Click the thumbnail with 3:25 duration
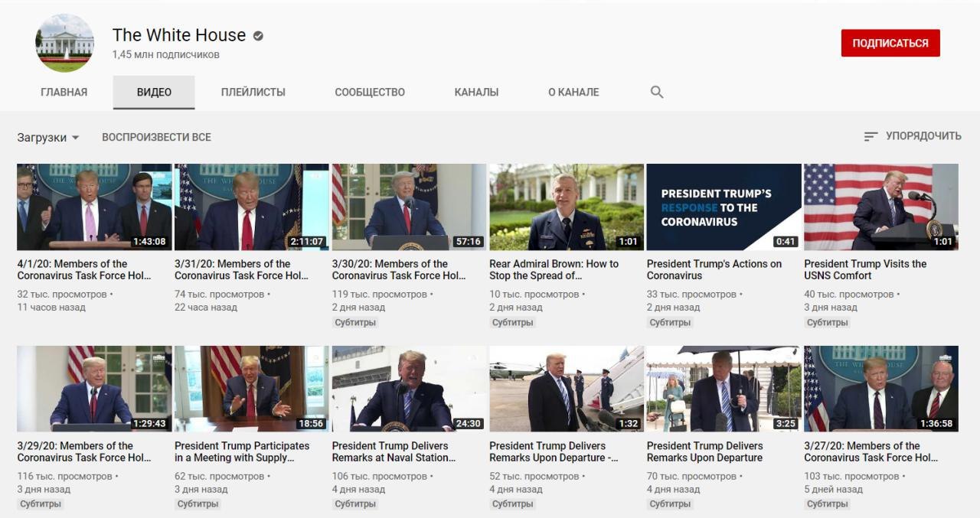 point(724,389)
